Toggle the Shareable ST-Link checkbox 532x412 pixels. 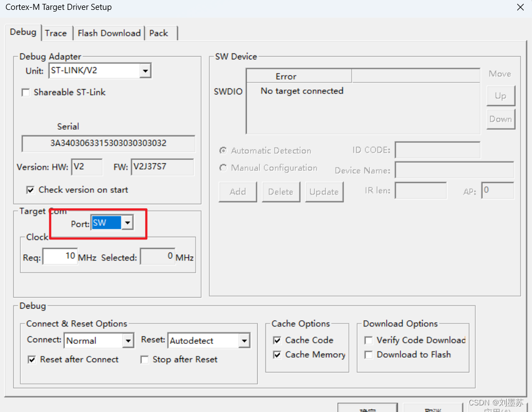(x=26, y=92)
